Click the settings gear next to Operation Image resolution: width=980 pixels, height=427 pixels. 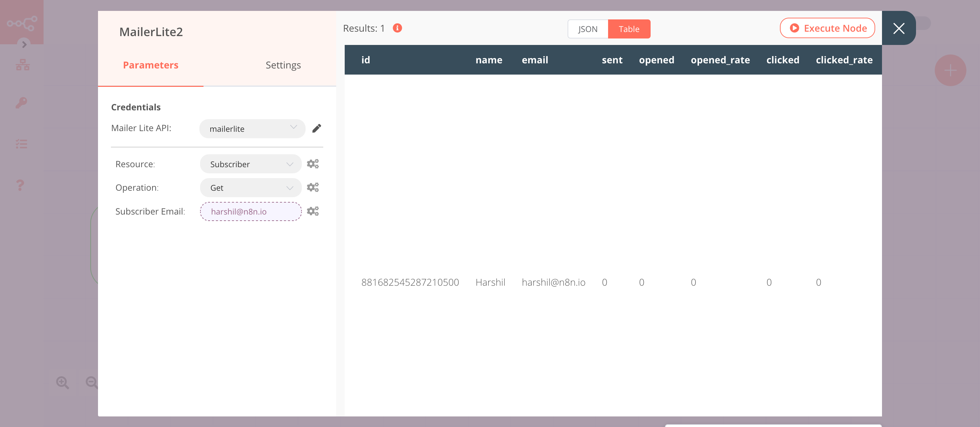point(312,187)
